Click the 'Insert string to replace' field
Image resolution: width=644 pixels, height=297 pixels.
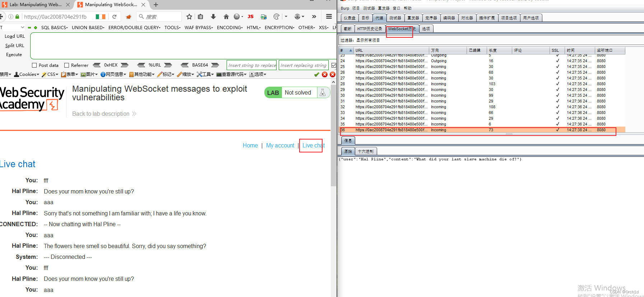(x=252, y=65)
